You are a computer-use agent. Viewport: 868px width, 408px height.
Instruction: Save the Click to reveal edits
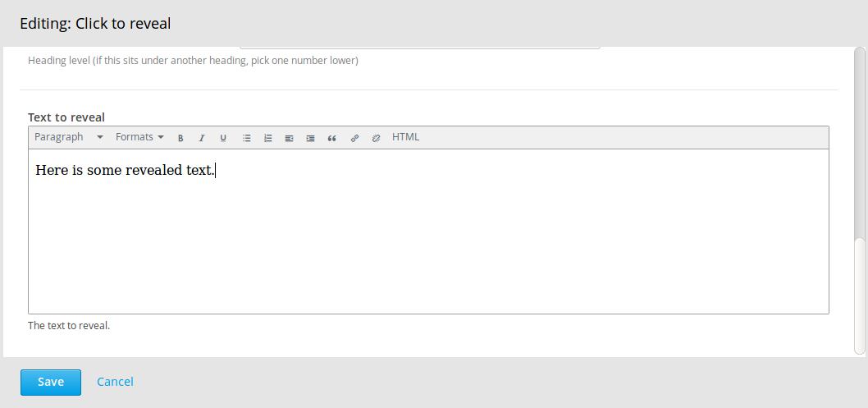point(51,382)
